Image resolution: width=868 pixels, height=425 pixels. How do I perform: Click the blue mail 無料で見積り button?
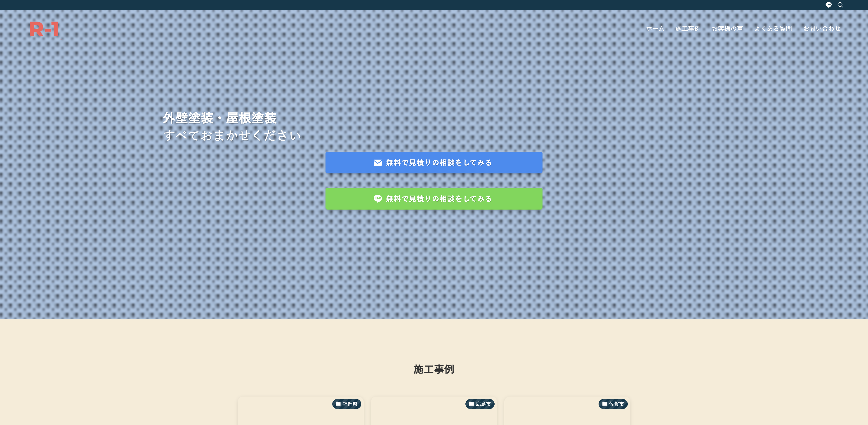(x=434, y=163)
